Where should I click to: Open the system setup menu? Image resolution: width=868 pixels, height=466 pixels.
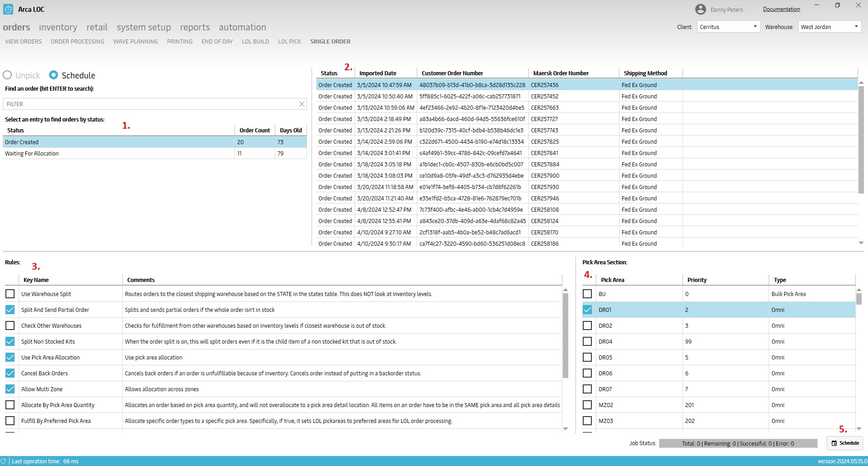click(144, 27)
